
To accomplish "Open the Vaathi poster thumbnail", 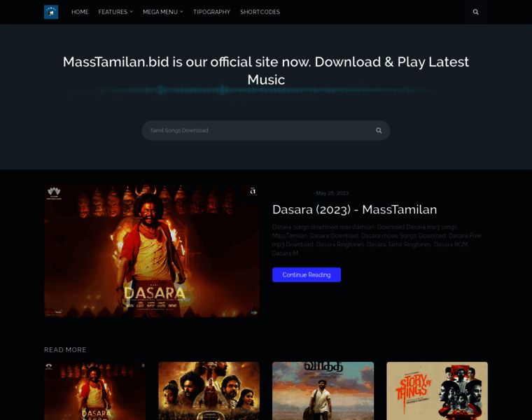I will [323, 391].
